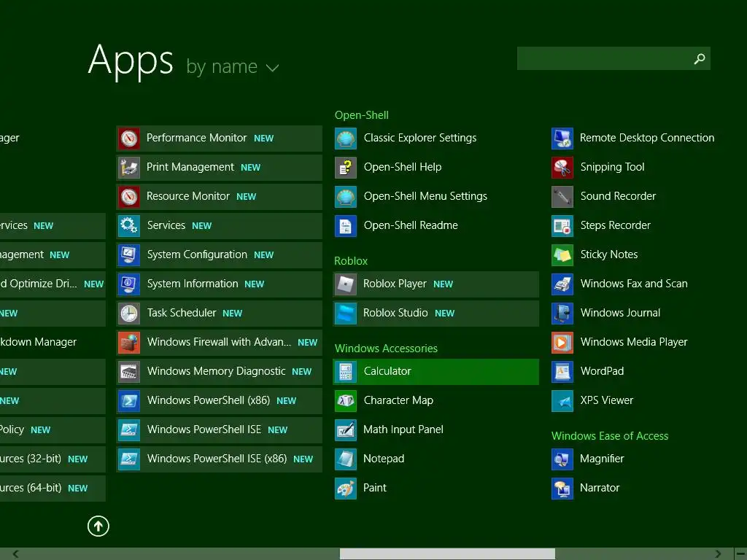The height and width of the screenshot is (560, 747).
Task: Click the Open-Shell Readme document icon
Action: (x=345, y=226)
